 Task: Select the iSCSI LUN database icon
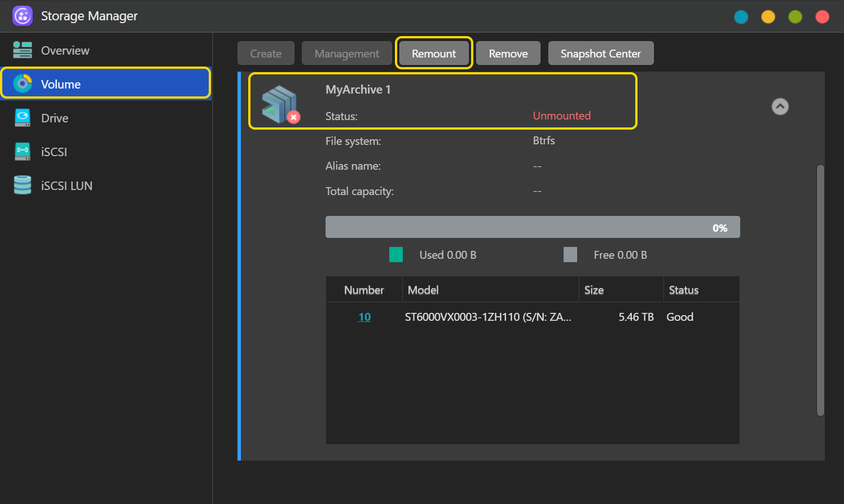(x=23, y=185)
